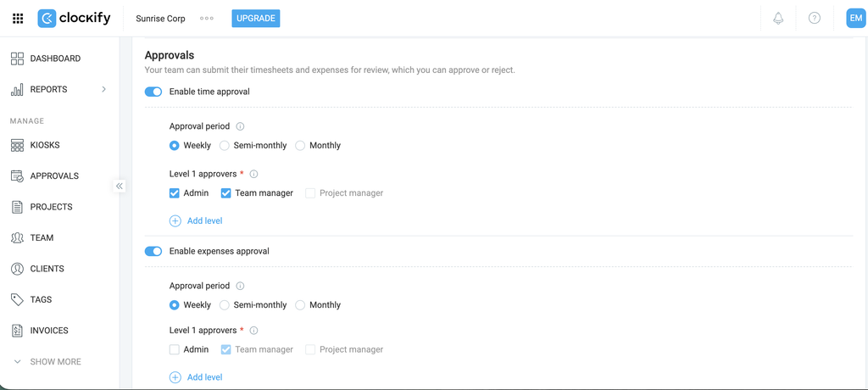Screen dimensions: 868x390
Task: Click the Upgrade button
Action: point(256,19)
